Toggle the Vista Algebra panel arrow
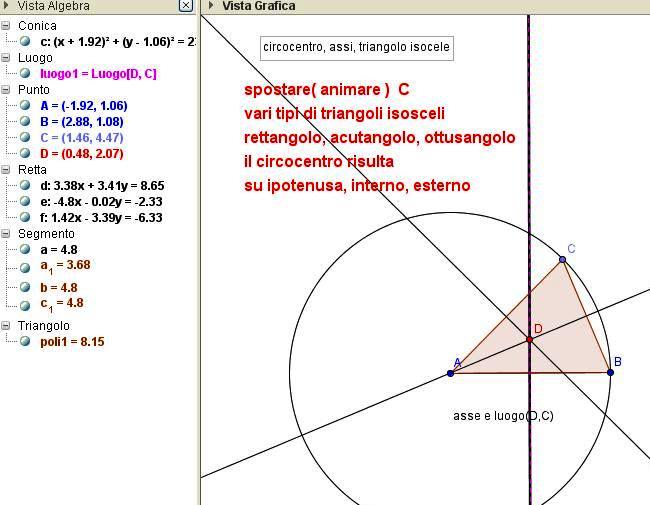The height and width of the screenshot is (505, 650). [6, 5]
